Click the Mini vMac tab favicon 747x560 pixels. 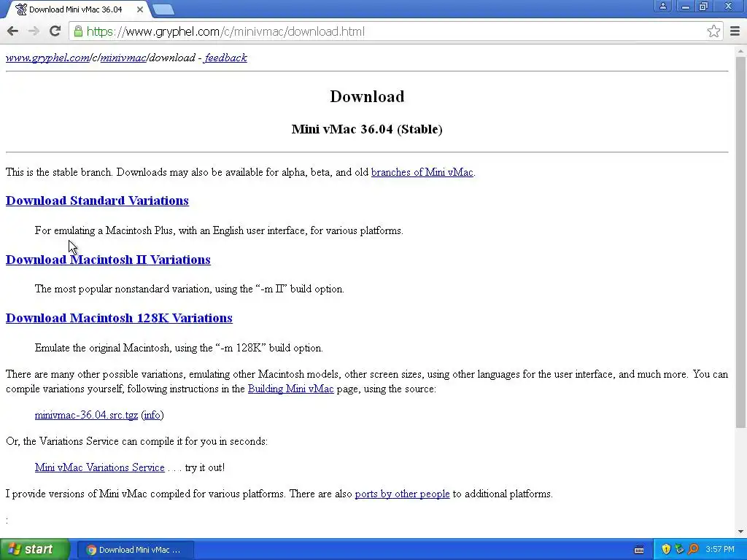tap(21, 9)
